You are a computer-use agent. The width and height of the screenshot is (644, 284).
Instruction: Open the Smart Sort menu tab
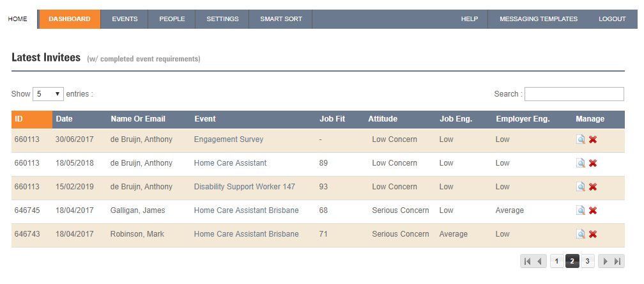[281, 19]
